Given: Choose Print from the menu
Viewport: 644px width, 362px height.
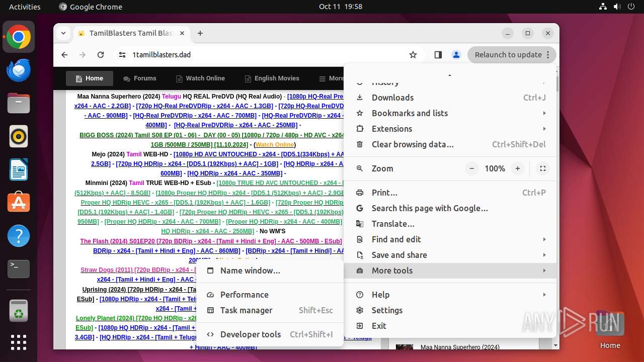Looking at the screenshot, I should pos(450,193).
